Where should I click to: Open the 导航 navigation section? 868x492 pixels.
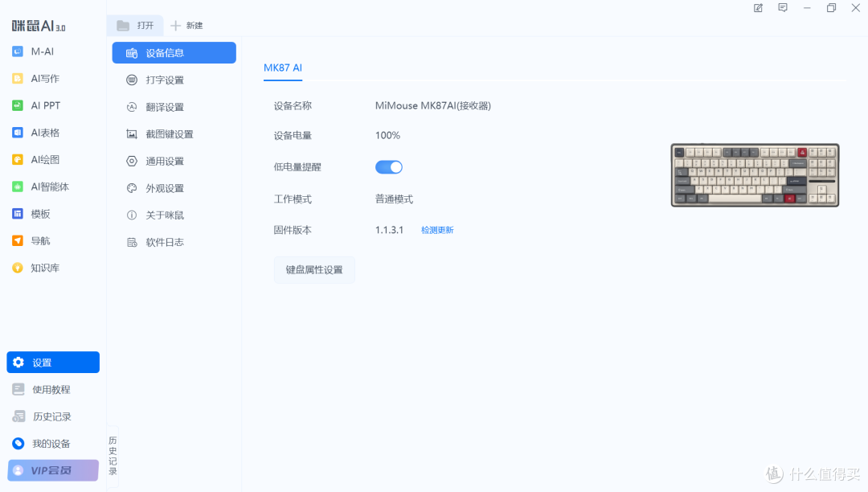(x=31, y=240)
